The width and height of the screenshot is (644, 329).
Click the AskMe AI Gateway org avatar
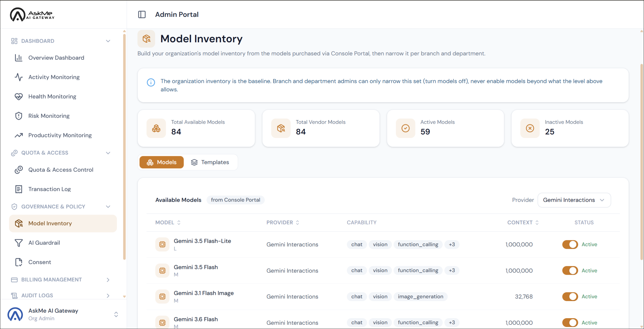click(15, 314)
